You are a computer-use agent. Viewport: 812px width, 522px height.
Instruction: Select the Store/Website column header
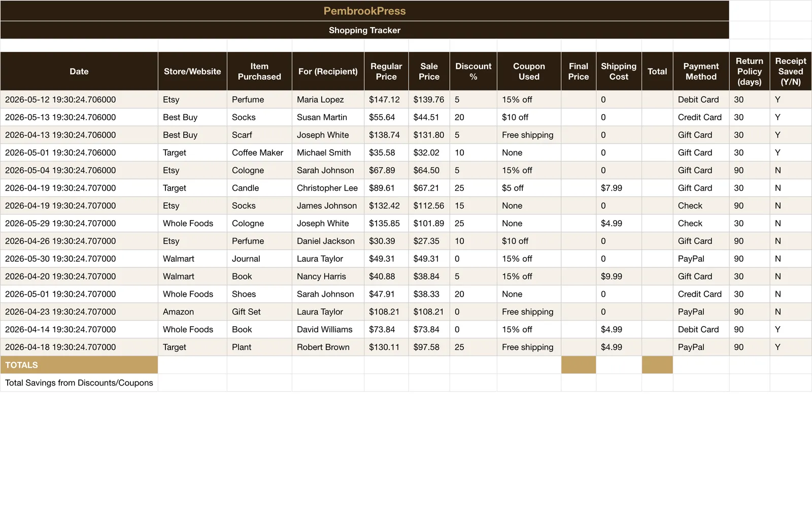coord(192,72)
